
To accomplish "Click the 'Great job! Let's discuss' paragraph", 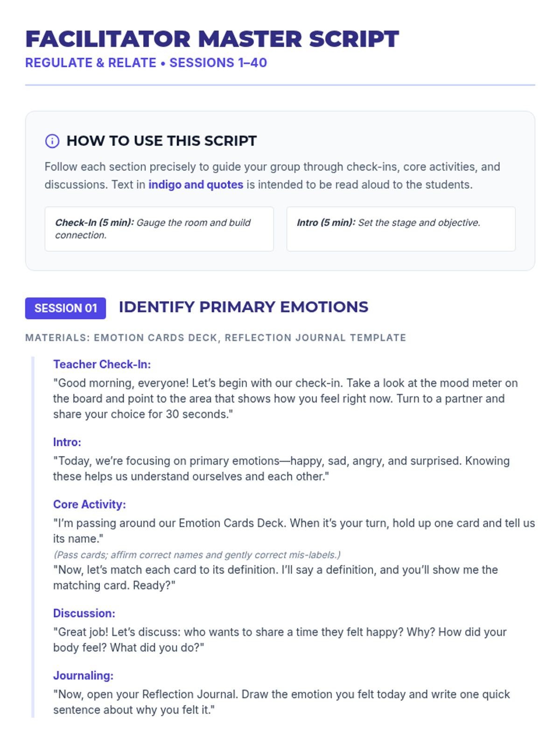I will tap(280, 640).
